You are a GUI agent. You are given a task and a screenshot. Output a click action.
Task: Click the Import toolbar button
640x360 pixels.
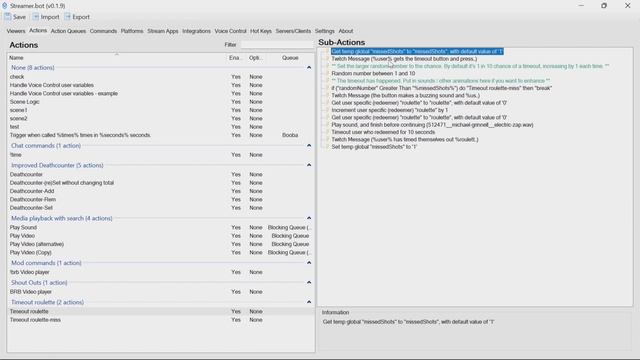(x=46, y=17)
